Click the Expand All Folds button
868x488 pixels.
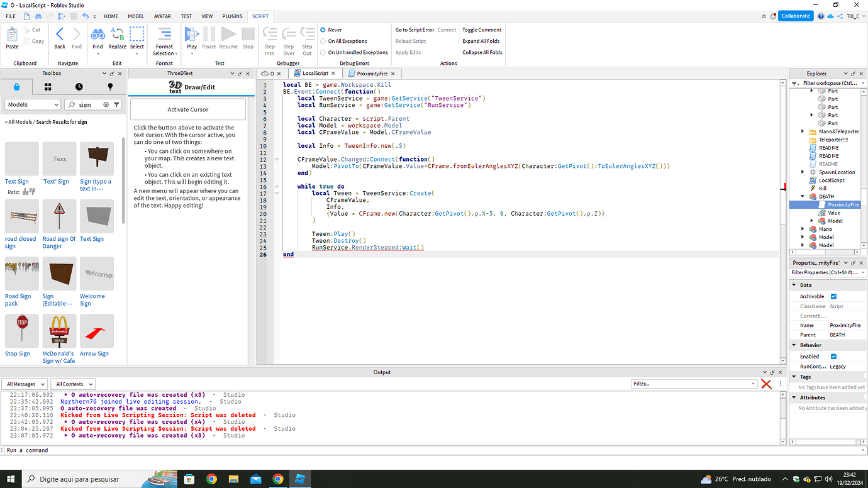tap(481, 41)
